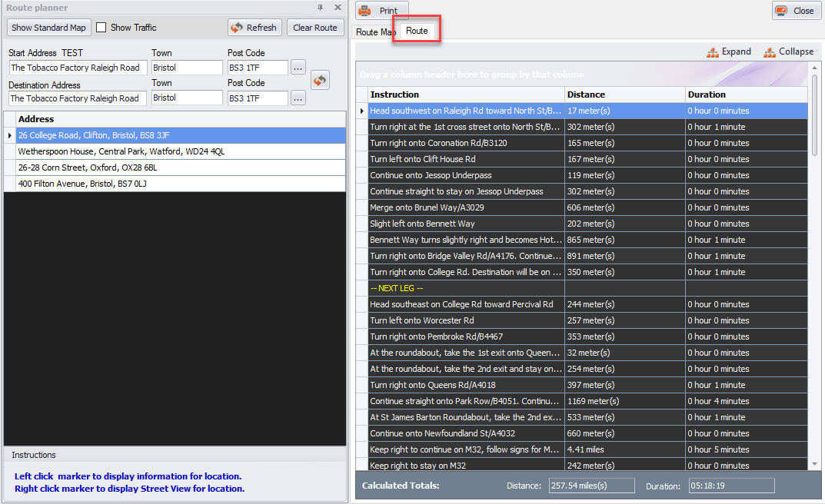The height and width of the screenshot is (504, 825).
Task: Sort by the Instruction column header
Action: pos(465,94)
